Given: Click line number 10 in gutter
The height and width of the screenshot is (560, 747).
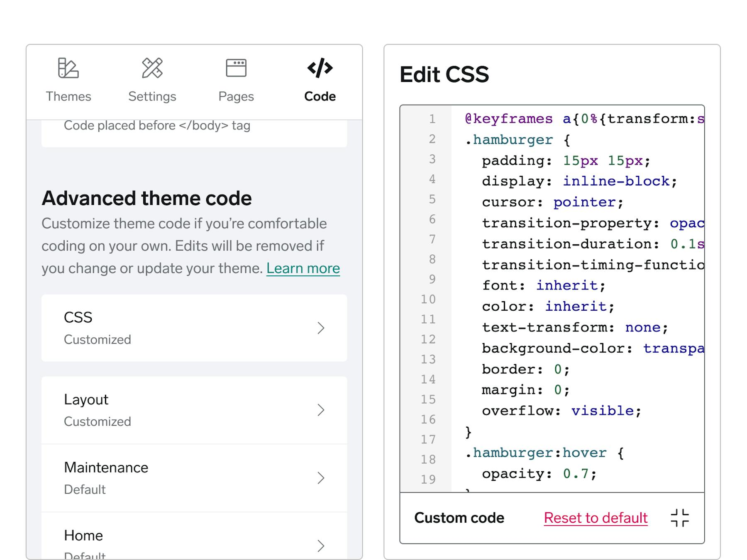Looking at the screenshot, I should tap(428, 299).
